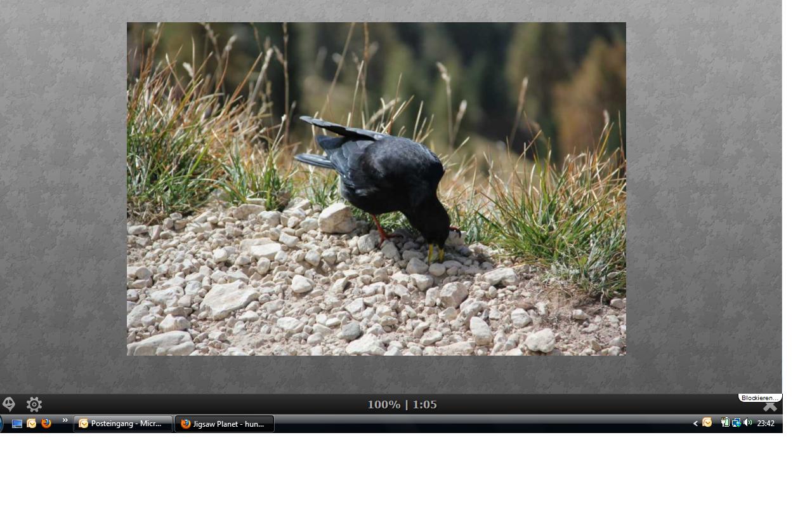
Task: Open the puzzle settings gear
Action: coord(34,404)
